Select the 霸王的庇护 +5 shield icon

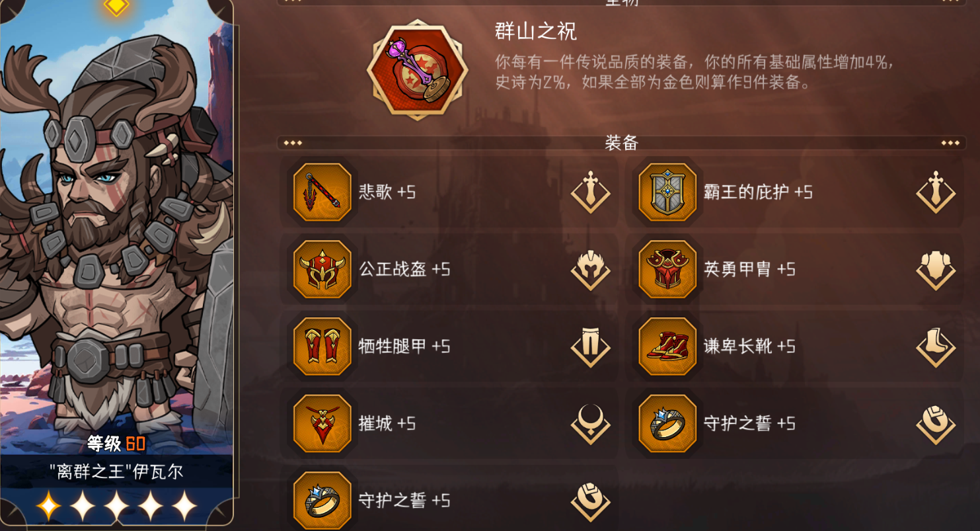click(667, 192)
